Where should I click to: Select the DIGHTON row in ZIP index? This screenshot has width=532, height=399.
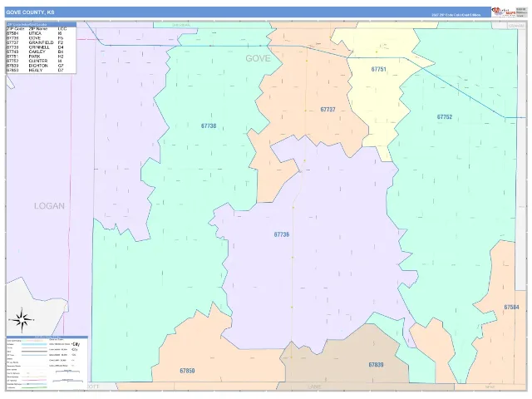point(41,66)
